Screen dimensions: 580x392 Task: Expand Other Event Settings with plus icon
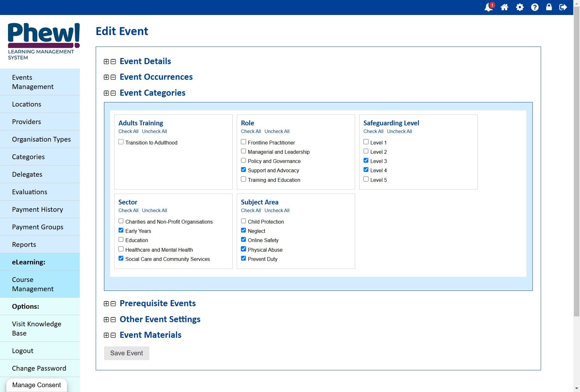tap(106, 320)
